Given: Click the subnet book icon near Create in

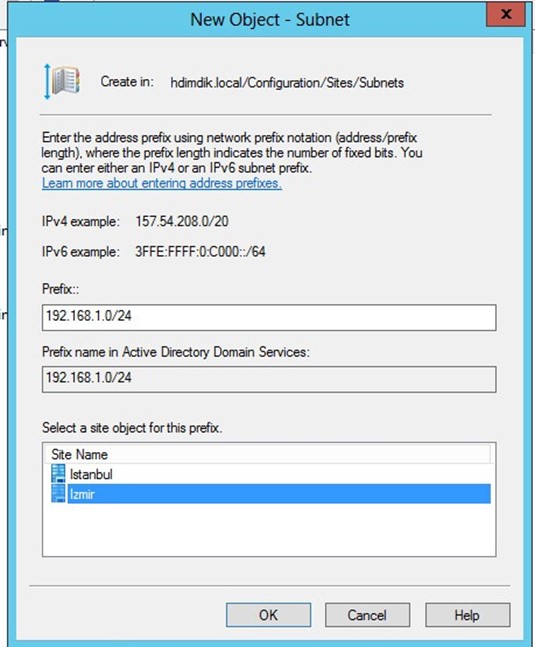Looking at the screenshot, I should pos(62,81).
